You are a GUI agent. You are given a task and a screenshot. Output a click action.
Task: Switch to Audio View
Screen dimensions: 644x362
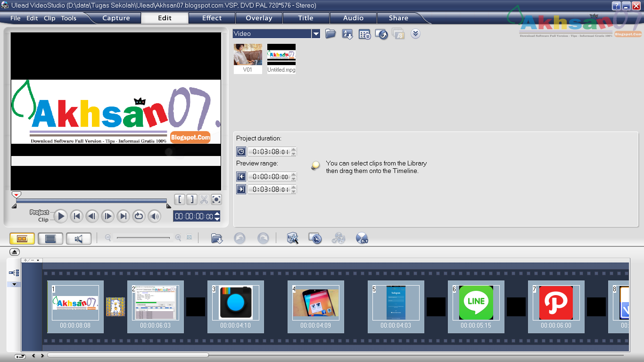coord(79,239)
